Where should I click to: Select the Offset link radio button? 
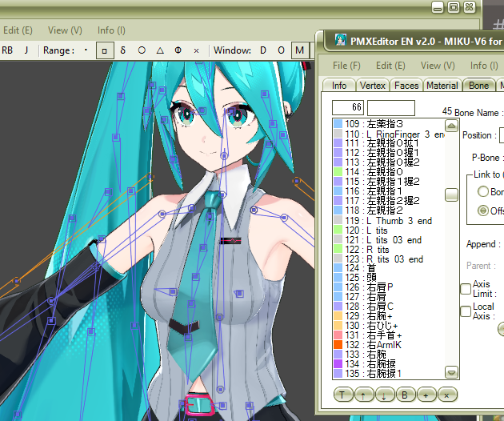click(x=482, y=210)
